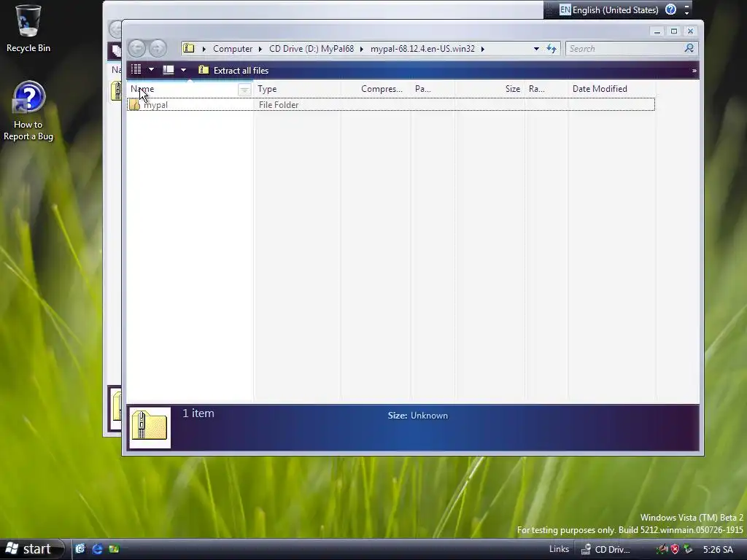Open the Views dropdown arrow
Image resolution: width=747 pixels, height=560 pixels.
[151, 69]
